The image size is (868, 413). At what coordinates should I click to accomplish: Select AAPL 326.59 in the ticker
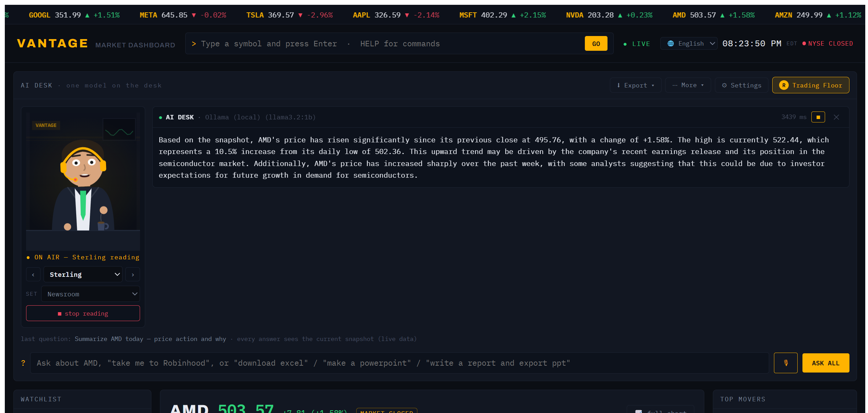coord(396,15)
